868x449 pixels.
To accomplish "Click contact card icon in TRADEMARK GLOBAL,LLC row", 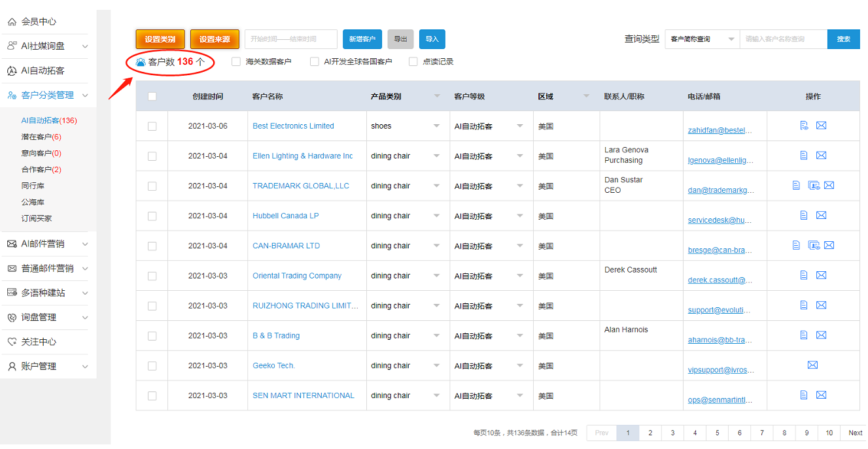I will tap(814, 186).
